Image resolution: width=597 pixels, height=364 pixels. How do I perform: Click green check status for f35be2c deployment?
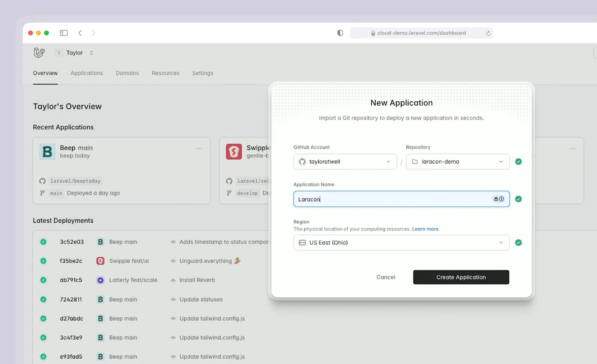coord(43,261)
